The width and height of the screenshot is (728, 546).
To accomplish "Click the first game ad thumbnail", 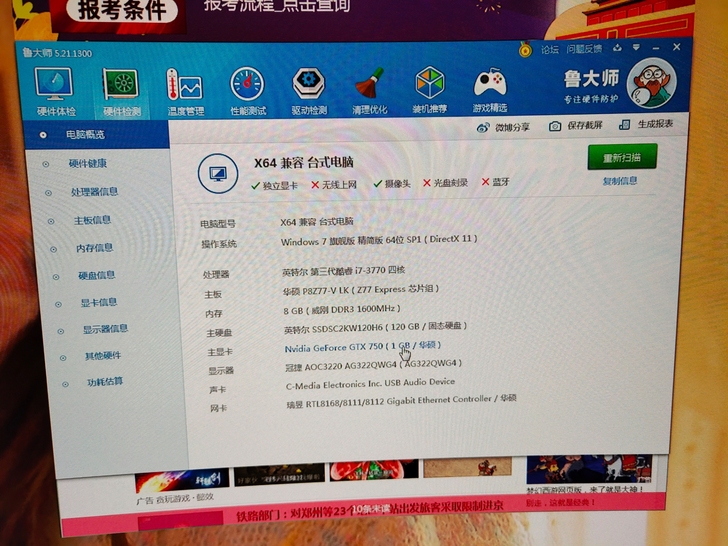I will coord(182,480).
